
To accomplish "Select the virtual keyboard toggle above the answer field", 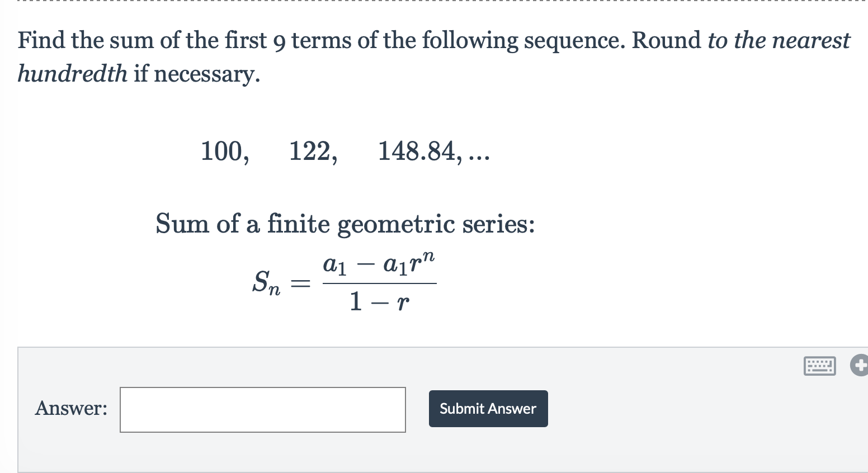I will coord(819,366).
